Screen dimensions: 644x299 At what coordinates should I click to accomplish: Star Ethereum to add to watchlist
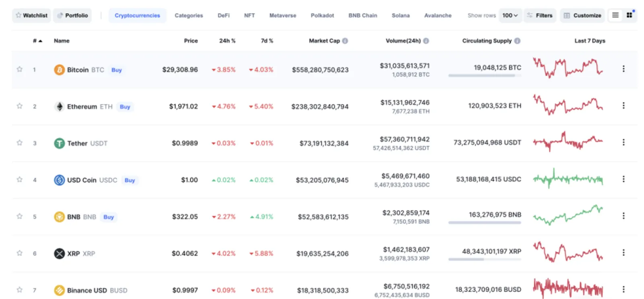tap(19, 106)
